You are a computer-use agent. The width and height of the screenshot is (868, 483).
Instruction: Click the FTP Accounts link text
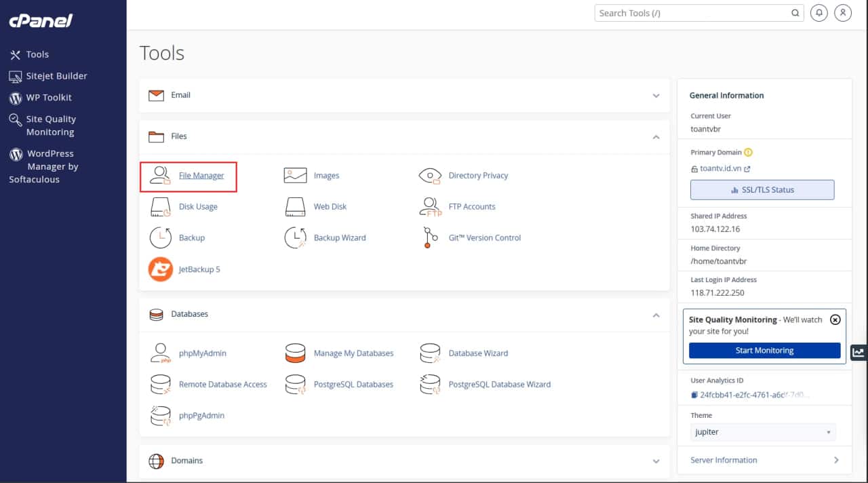[x=472, y=207]
